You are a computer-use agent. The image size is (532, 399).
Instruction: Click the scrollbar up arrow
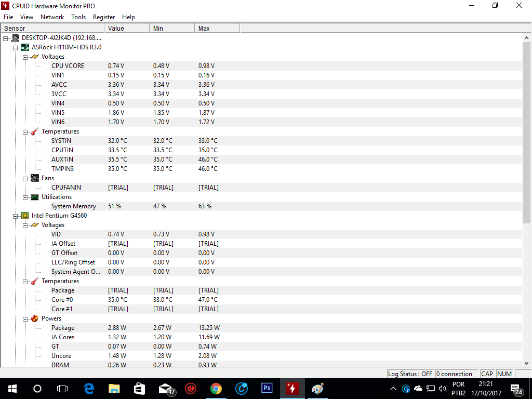tap(527, 38)
